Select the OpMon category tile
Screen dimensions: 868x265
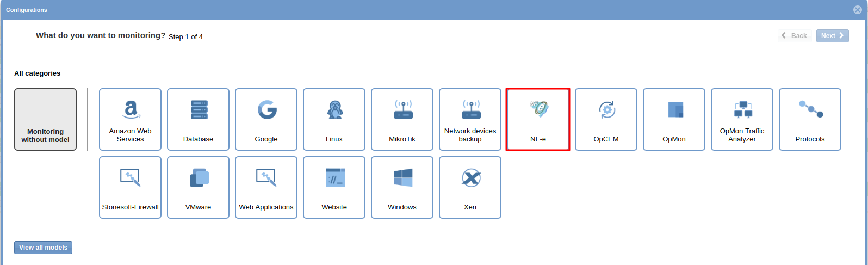(674, 119)
